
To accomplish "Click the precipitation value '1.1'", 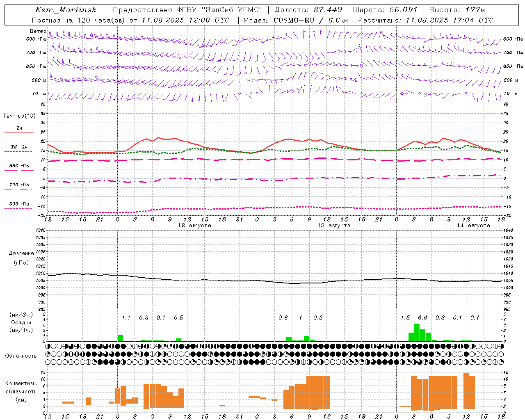I will (126, 318).
